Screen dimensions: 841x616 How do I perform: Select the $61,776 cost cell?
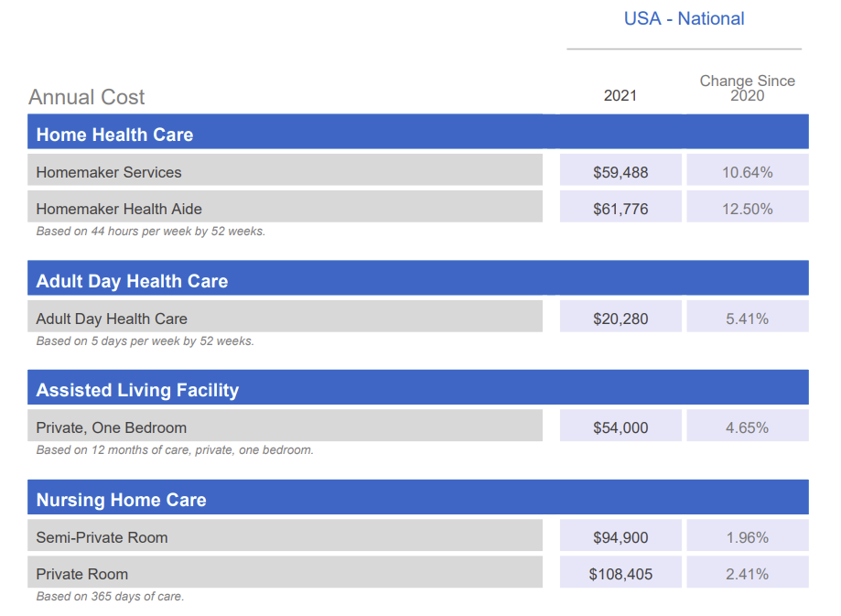[620, 207]
